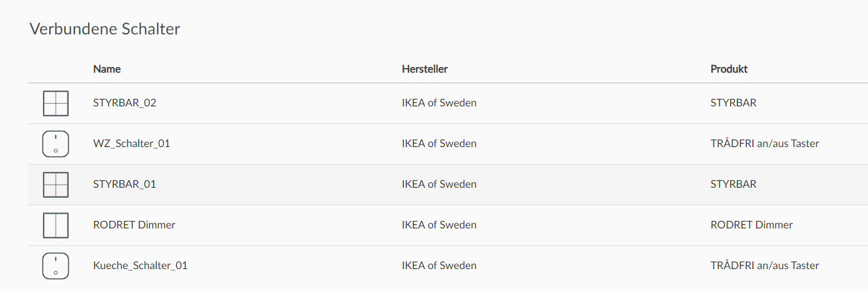Click IKEA of Sweden in STYRBAR_02 row
The height and width of the screenshot is (291, 868).
pos(439,103)
